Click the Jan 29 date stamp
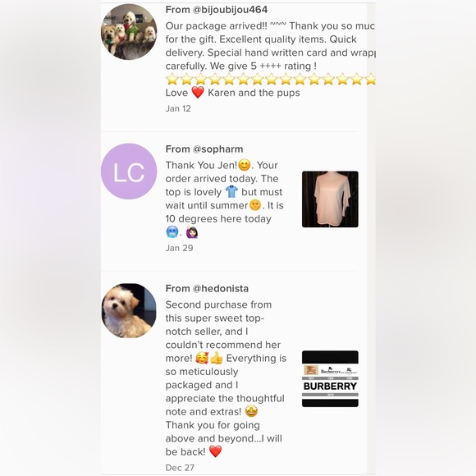Viewport: 476px width, 476px height. pyautogui.click(x=179, y=248)
